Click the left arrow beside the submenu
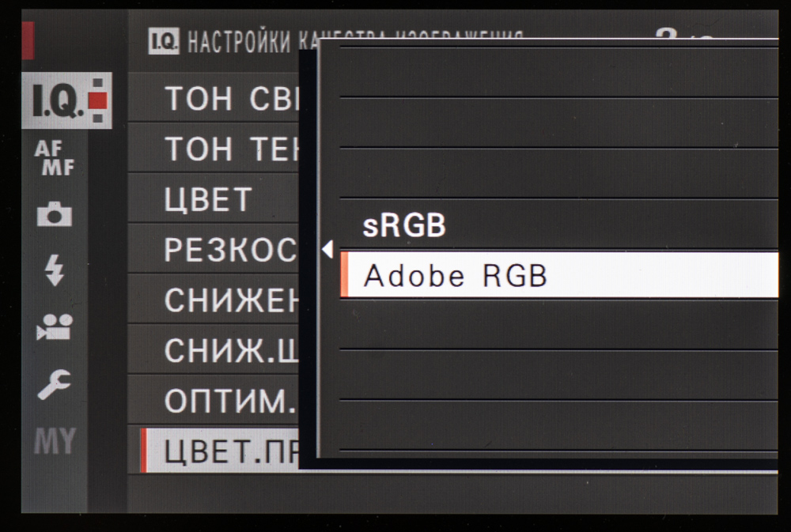Screen dimensions: 791x532 coord(327,249)
